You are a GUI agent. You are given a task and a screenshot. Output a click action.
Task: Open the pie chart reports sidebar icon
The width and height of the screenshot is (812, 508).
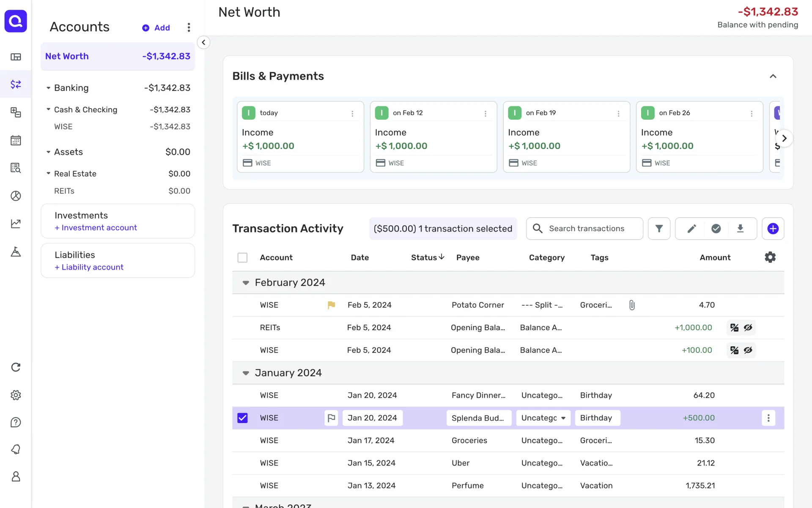pos(16,196)
